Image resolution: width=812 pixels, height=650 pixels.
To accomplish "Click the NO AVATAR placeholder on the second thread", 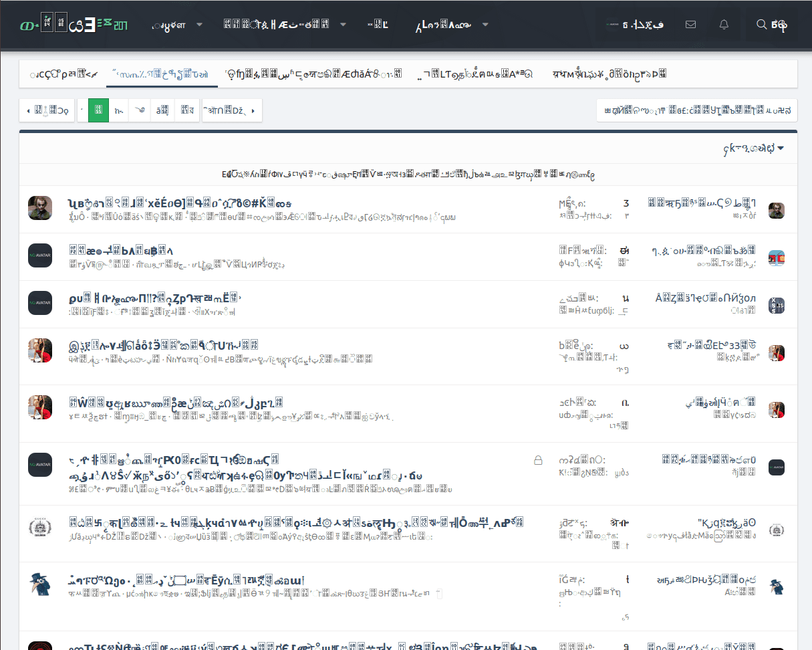I will pos(40,255).
